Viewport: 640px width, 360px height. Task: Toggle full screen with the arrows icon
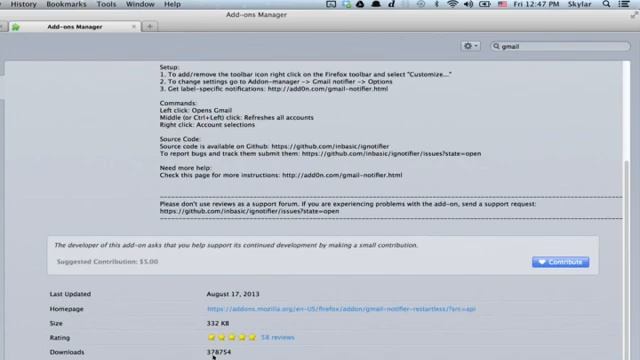click(634, 15)
